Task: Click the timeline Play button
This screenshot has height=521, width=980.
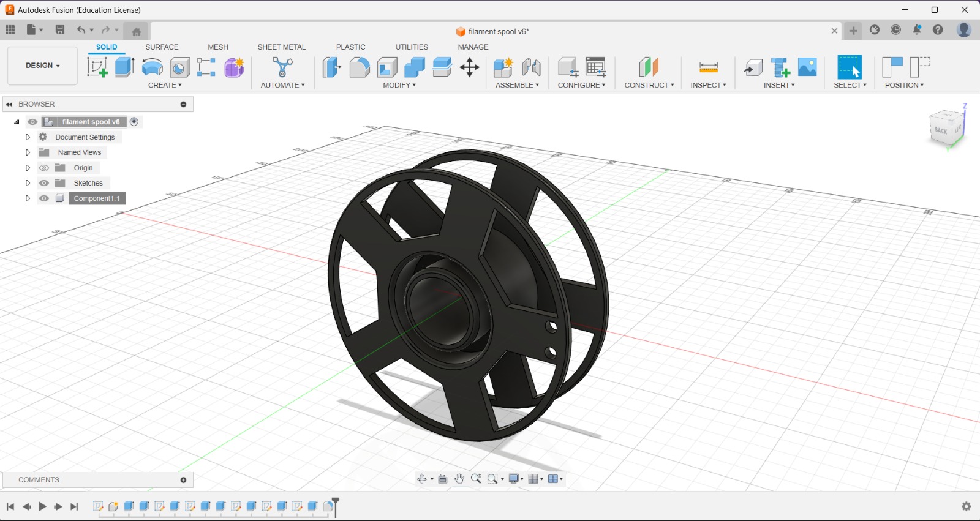Action: point(42,506)
